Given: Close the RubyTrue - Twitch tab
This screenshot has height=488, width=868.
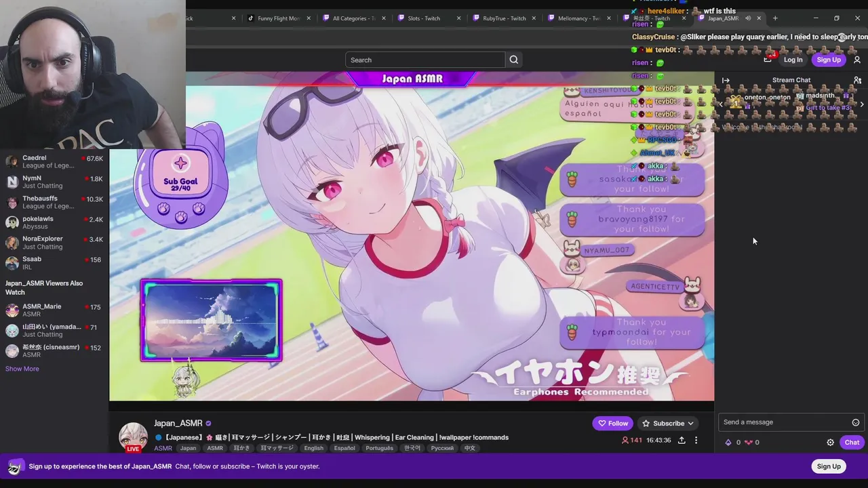Looking at the screenshot, I should [534, 18].
